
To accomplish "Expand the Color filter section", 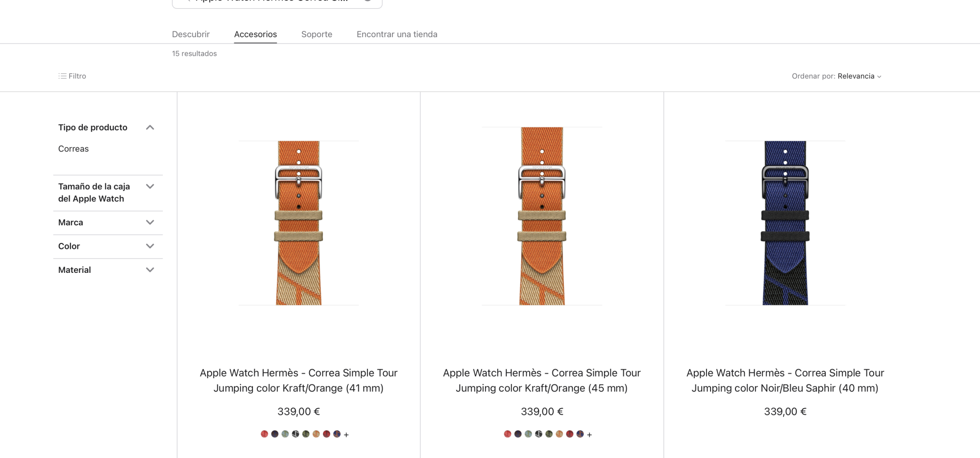I will (x=150, y=246).
